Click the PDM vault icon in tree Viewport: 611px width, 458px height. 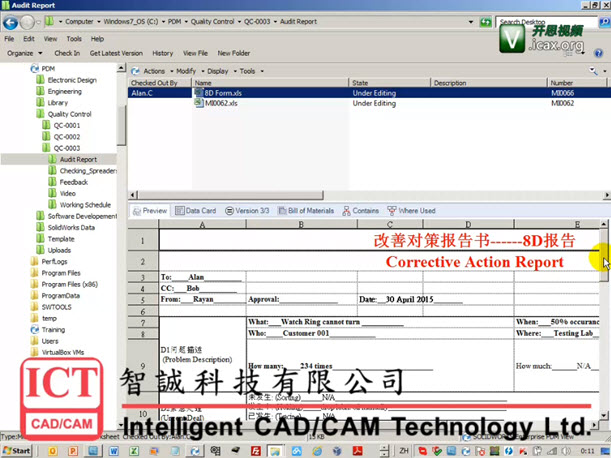point(34,68)
